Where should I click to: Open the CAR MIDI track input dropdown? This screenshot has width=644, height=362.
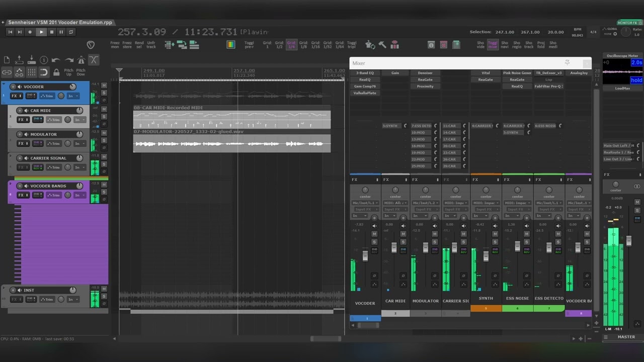(79, 120)
